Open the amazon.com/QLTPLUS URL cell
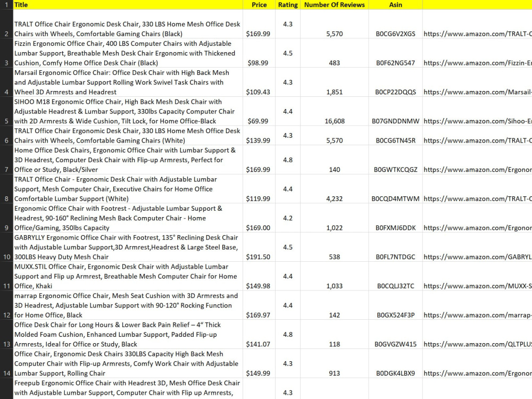 (477, 334)
